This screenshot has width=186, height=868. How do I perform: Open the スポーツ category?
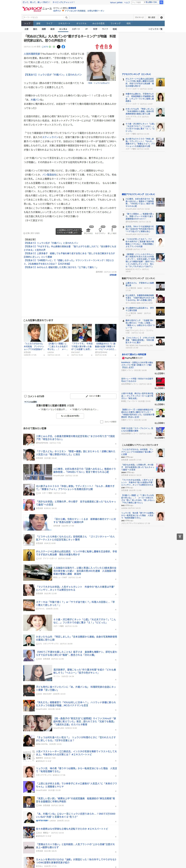click(x=76, y=29)
